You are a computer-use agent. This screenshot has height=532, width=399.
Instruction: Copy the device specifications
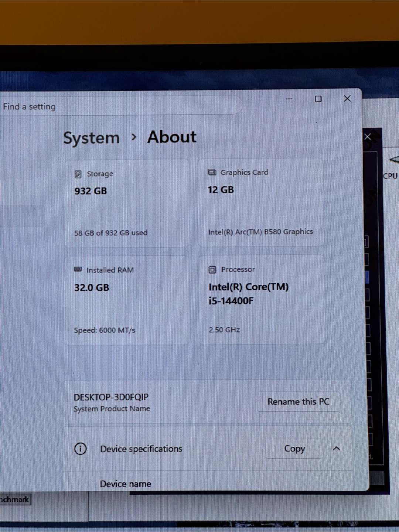click(x=294, y=449)
